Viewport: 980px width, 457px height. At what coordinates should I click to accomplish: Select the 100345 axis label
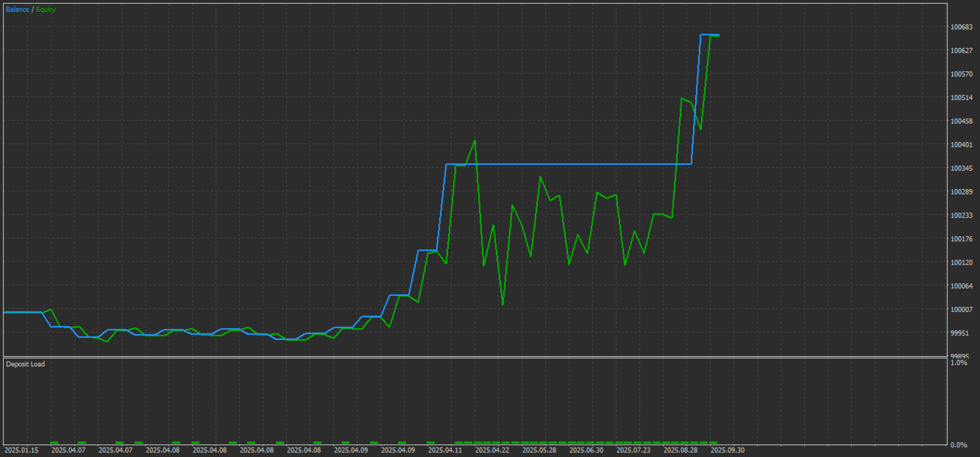tap(961, 169)
